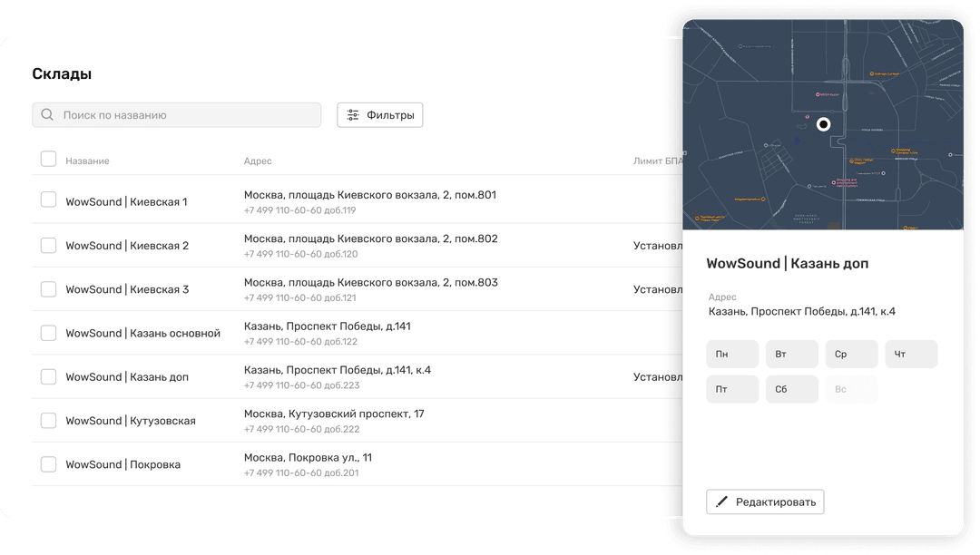
Task: Click the Киевская 2 warehouse address
Action: coord(370,239)
